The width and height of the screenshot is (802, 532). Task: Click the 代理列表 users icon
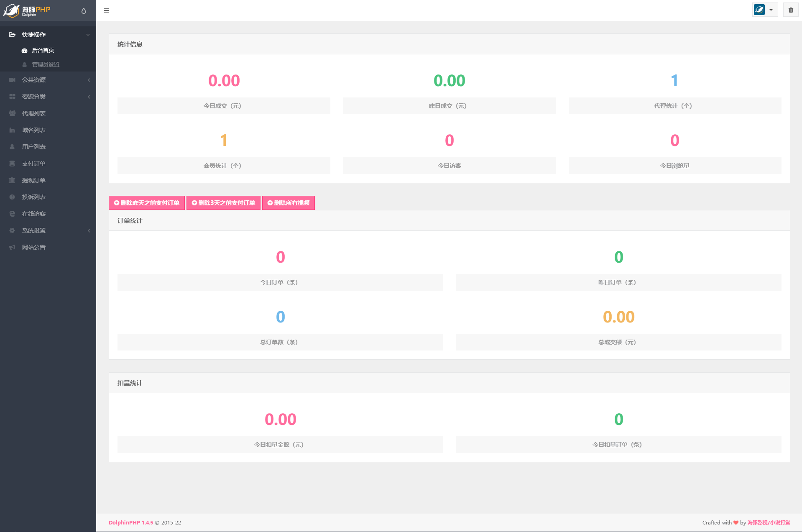pos(12,113)
